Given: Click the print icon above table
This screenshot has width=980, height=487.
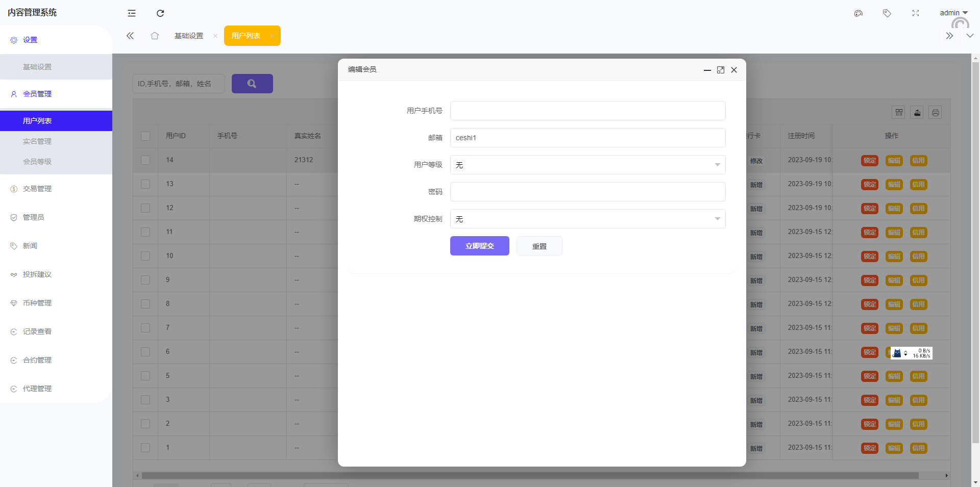Looking at the screenshot, I should [x=936, y=113].
